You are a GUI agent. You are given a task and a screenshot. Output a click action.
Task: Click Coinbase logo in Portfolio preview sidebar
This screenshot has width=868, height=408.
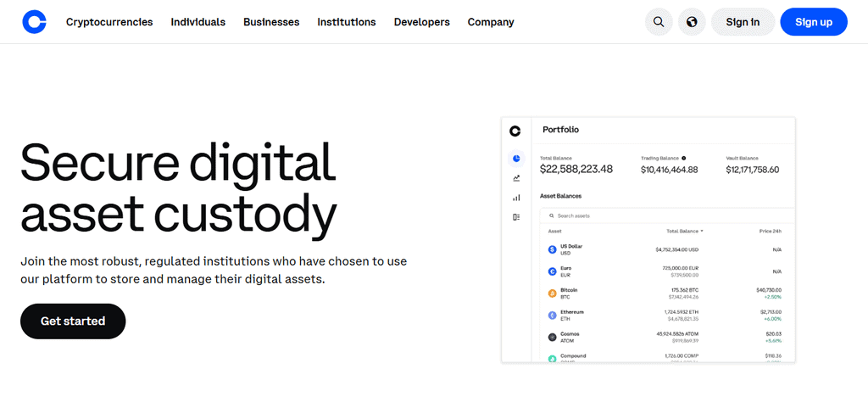(x=515, y=131)
